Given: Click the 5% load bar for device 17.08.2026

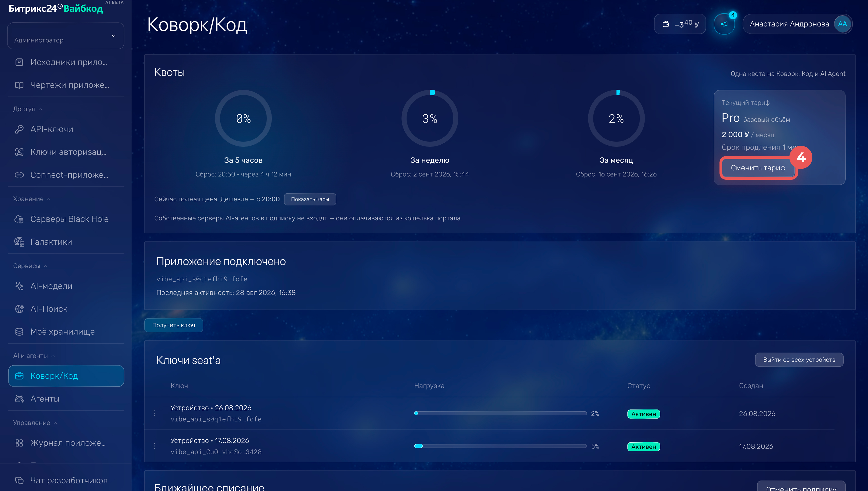Looking at the screenshot, I should pos(500,446).
